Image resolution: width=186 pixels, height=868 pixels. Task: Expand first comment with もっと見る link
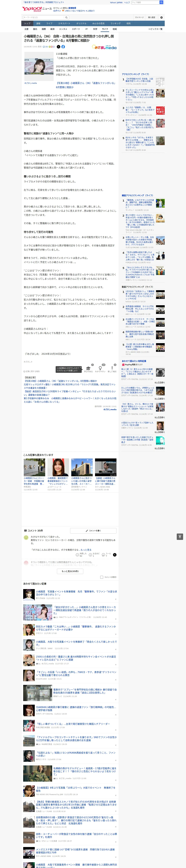86,550
